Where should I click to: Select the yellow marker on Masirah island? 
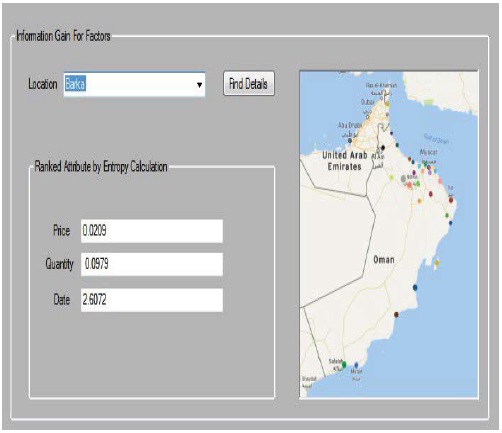437,263
